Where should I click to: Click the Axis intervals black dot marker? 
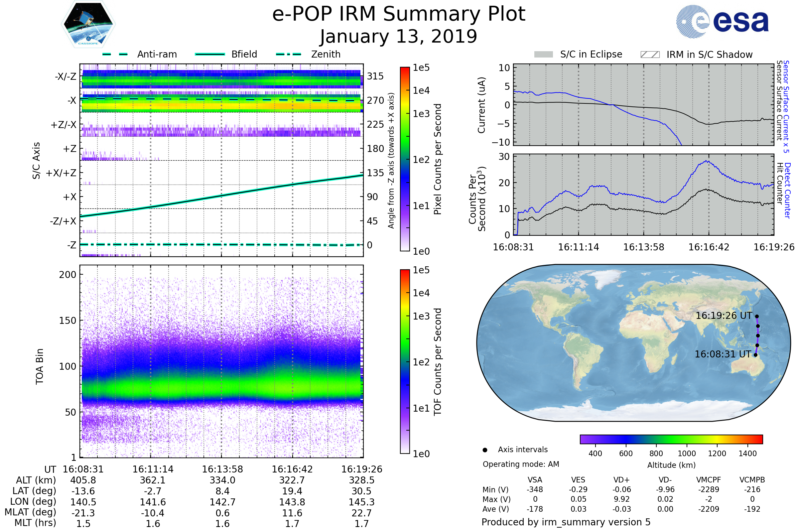click(485, 450)
